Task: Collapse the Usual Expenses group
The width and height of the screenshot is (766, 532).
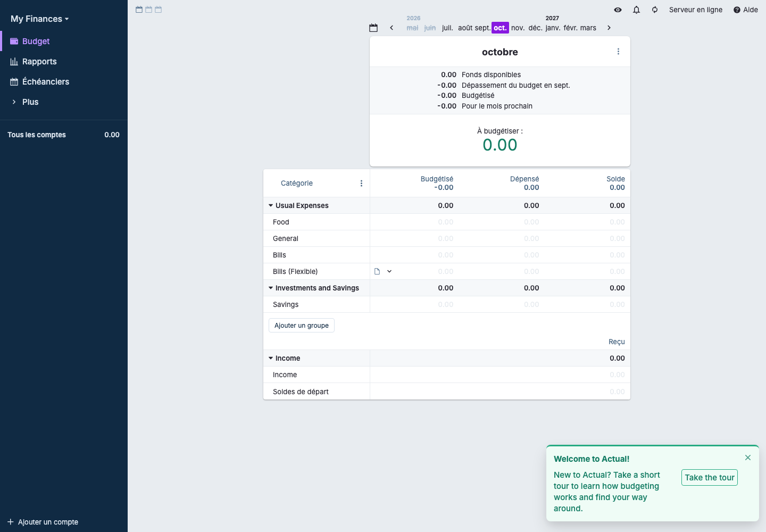Action: point(271,205)
